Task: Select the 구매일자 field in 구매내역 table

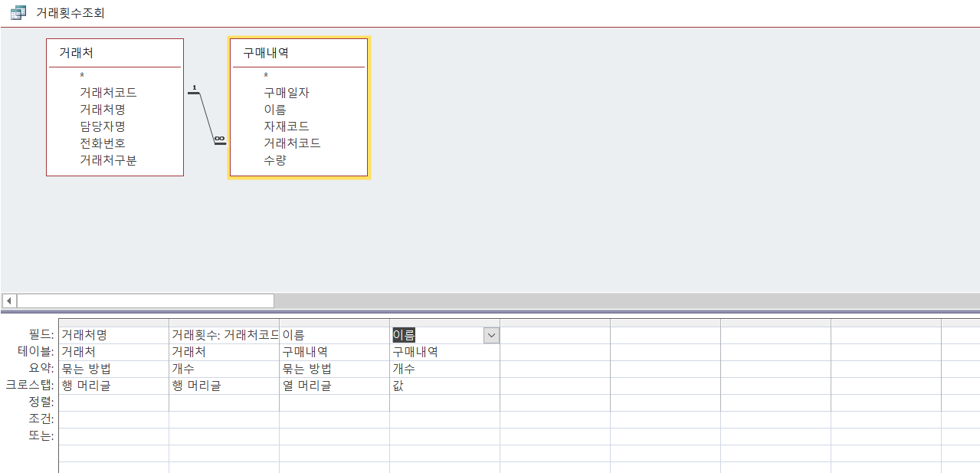Action: (x=287, y=93)
